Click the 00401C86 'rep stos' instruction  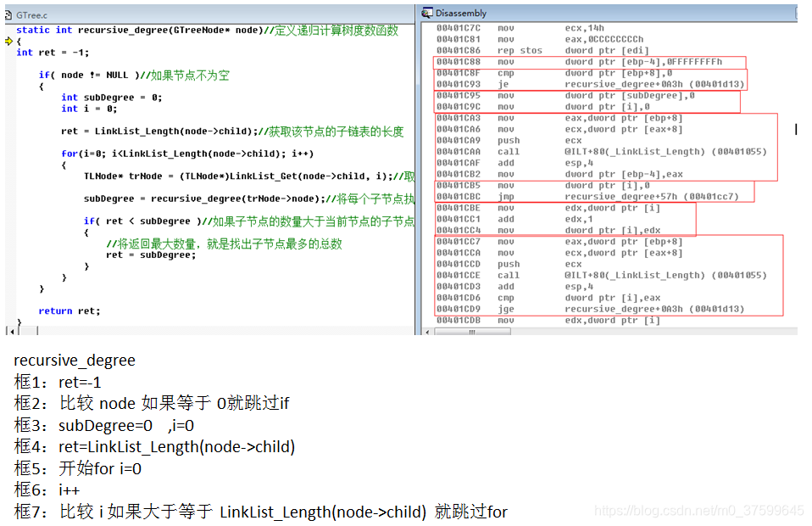click(542, 50)
